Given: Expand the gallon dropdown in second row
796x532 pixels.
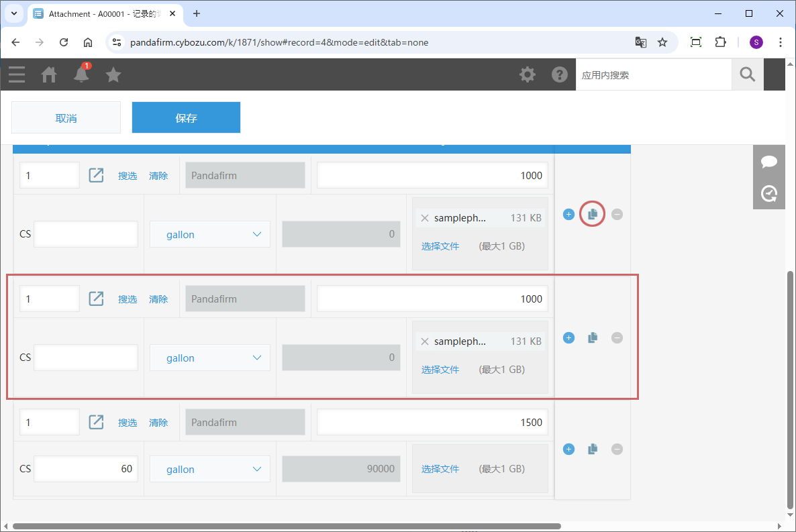Looking at the screenshot, I should 210,358.
